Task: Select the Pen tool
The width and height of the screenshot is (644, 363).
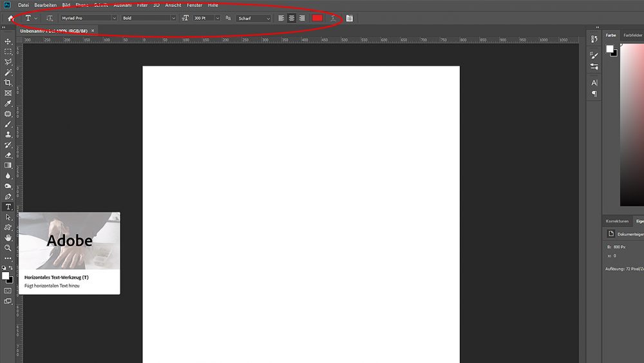Action: [x=8, y=197]
